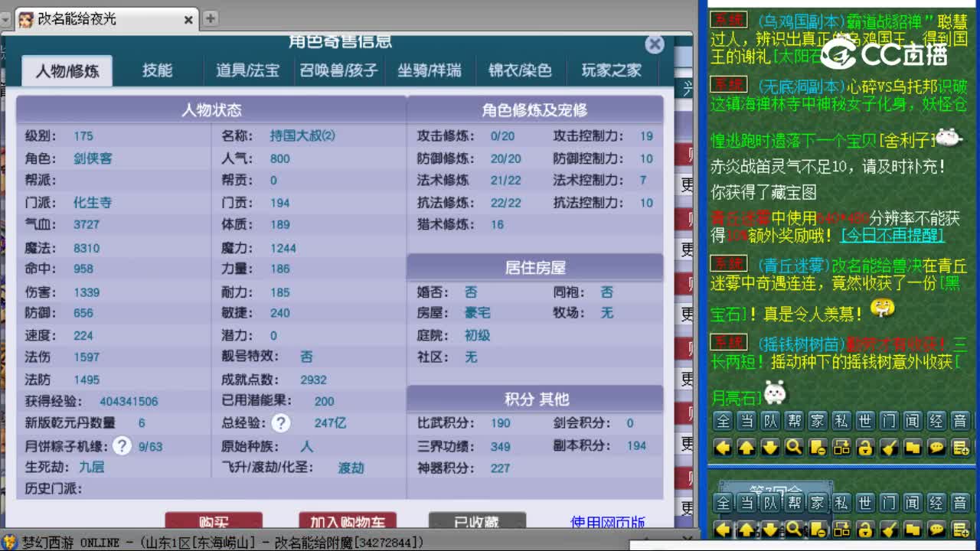Image resolution: width=980 pixels, height=551 pixels.
Task: Click the 持国大叔(2) title value
Action: pyautogui.click(x=302, y=135)
